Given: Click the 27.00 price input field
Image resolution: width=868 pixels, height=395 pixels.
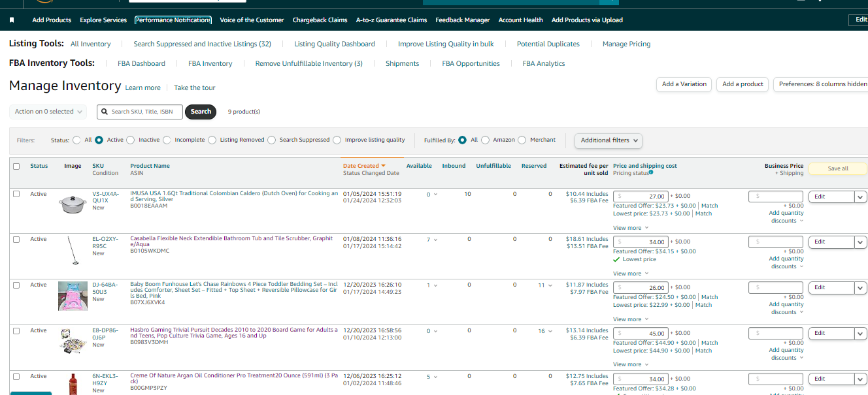Looking at the screenshot, I should (641, 197).
